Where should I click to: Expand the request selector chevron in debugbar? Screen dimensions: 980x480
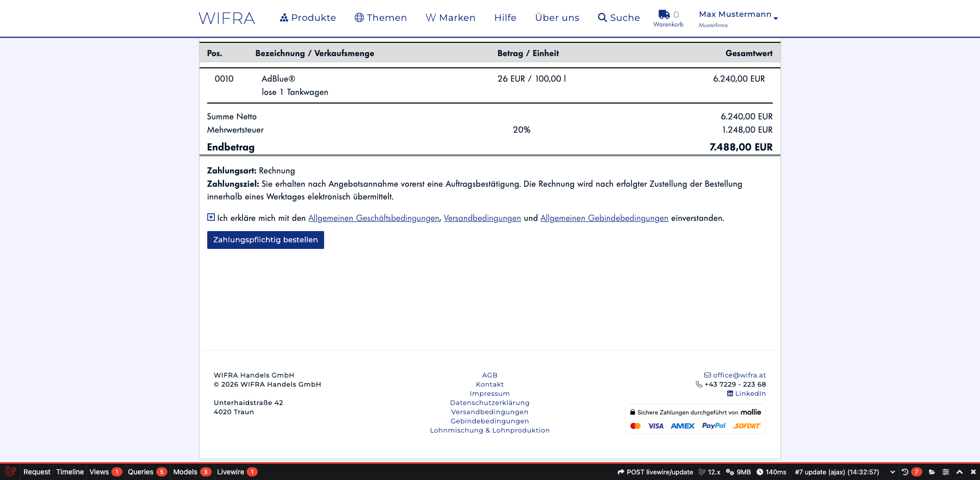coord(893,472)
